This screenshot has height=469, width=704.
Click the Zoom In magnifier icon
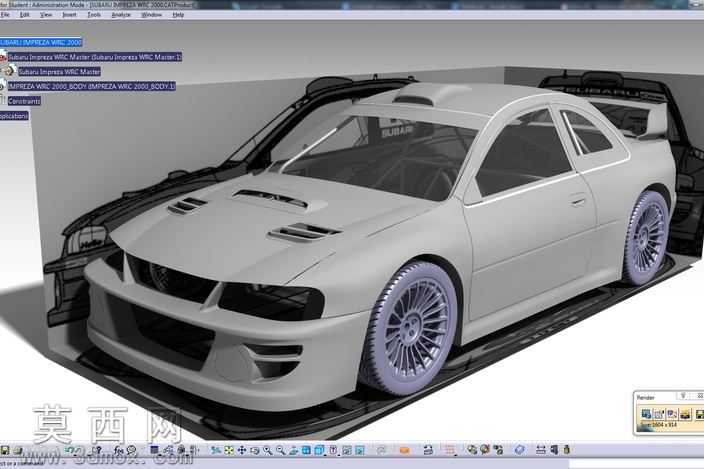[x=268, y=450]
